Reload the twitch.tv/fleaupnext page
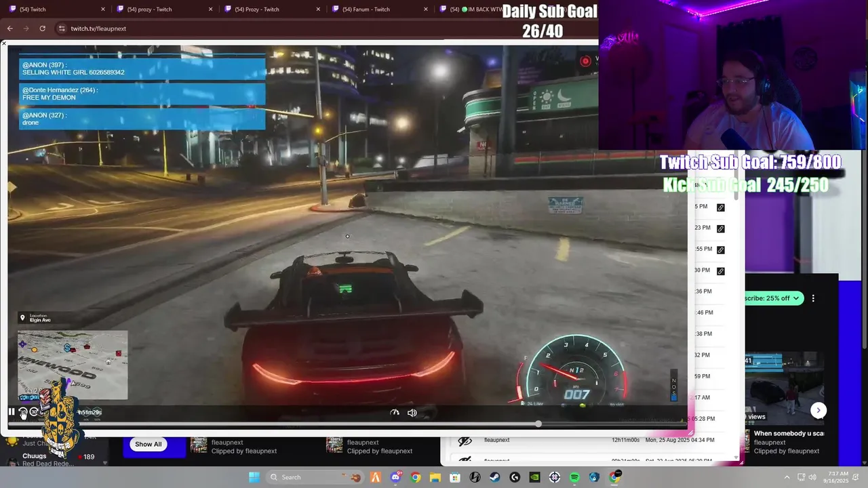868x488 pixels. 42,28
